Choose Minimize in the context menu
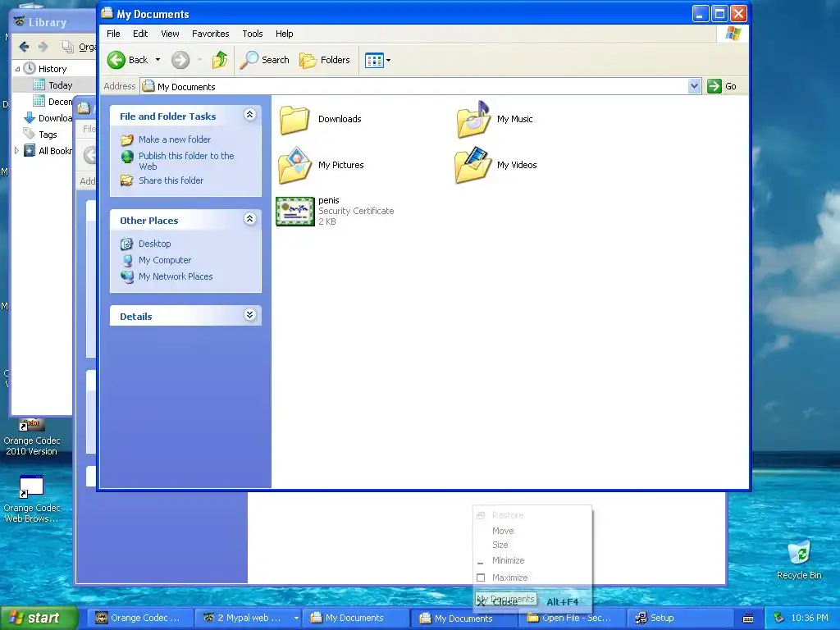 (532, 560)
